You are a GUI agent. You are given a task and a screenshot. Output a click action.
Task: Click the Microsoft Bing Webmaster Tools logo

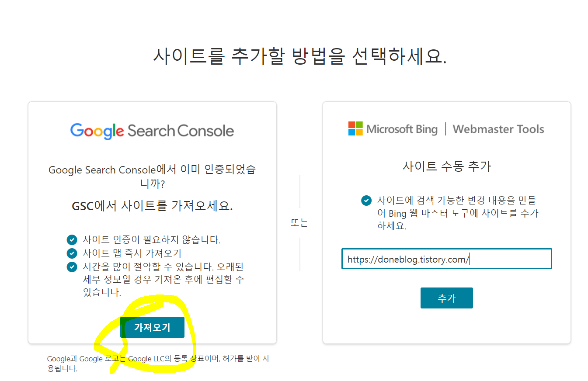click(446, 129)
